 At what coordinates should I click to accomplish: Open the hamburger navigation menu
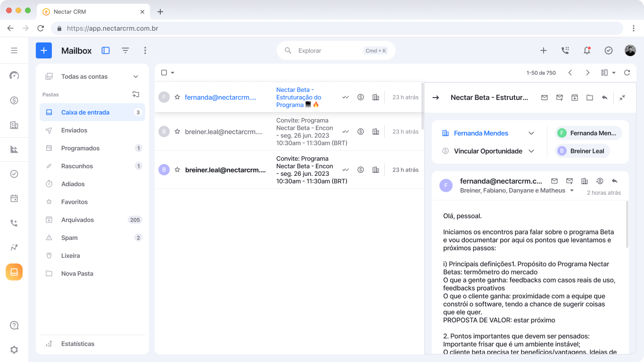(x=14, y=50)
